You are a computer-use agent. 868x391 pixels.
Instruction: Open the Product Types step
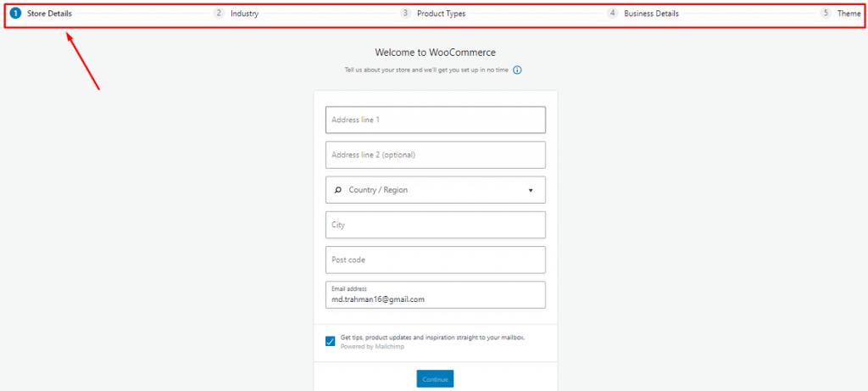[441, 14]
